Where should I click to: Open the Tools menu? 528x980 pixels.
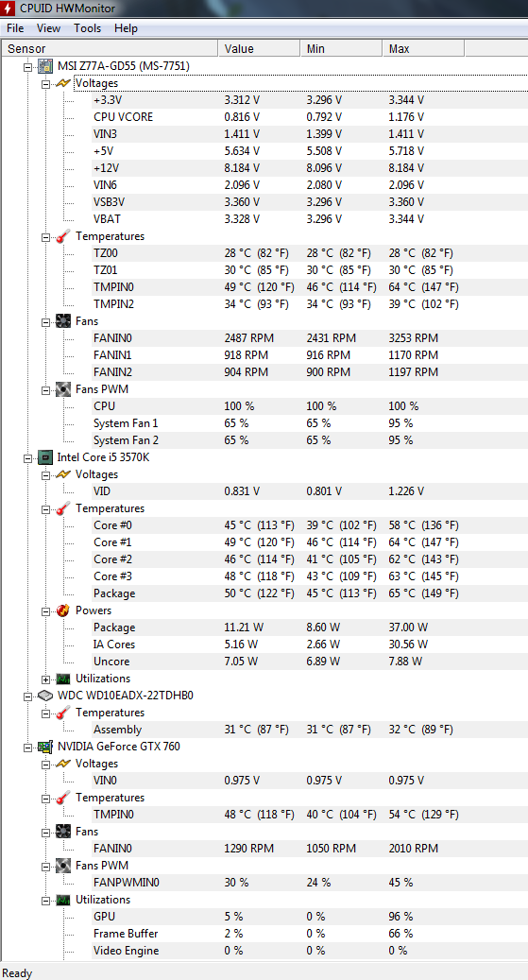(x=87, y=28)
